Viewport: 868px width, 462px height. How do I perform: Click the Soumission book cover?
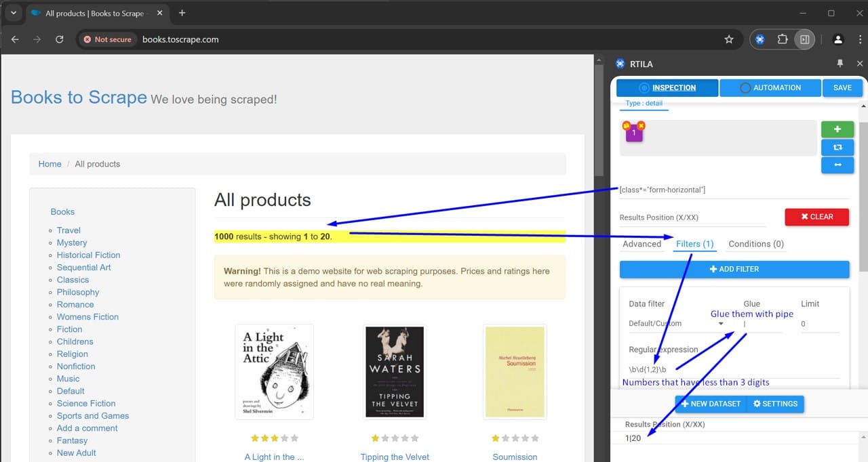point(515,371)
